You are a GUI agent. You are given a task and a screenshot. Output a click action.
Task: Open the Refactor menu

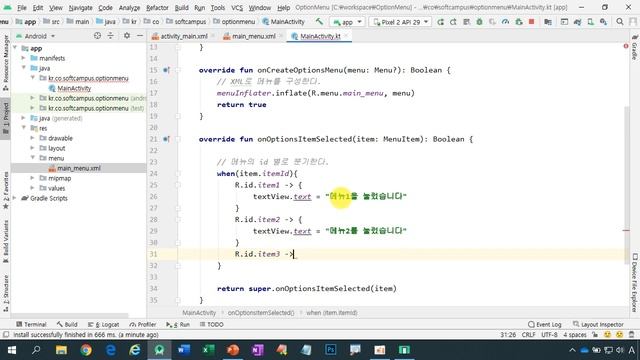click(157, 7)
